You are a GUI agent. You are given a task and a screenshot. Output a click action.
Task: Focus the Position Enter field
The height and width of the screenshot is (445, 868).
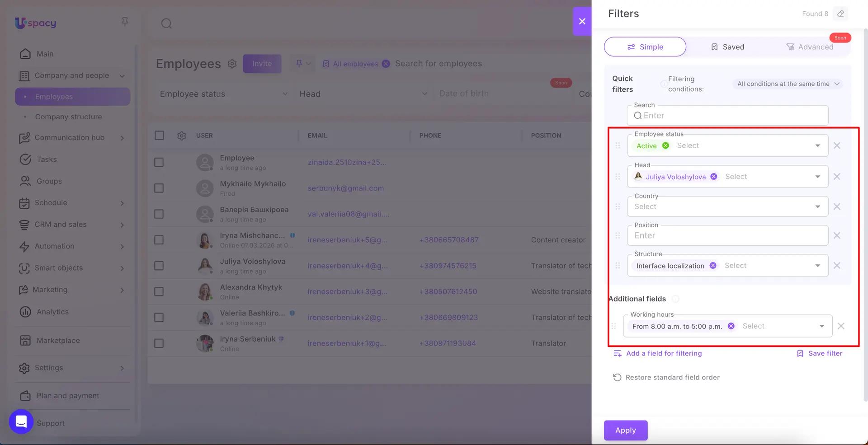coord(727,235)
